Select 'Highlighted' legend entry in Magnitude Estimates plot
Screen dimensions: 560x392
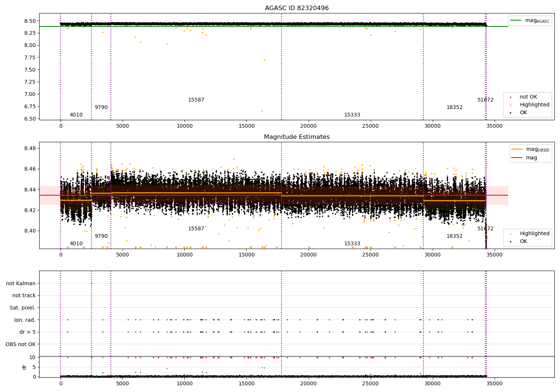pos(535,234)
